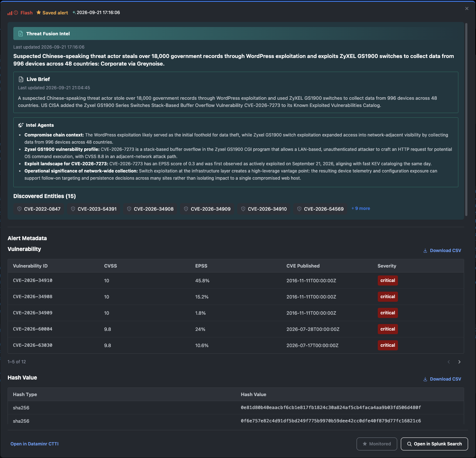
Task: Open in Dataminr CTTI link
Action: (x=35, y=444)
